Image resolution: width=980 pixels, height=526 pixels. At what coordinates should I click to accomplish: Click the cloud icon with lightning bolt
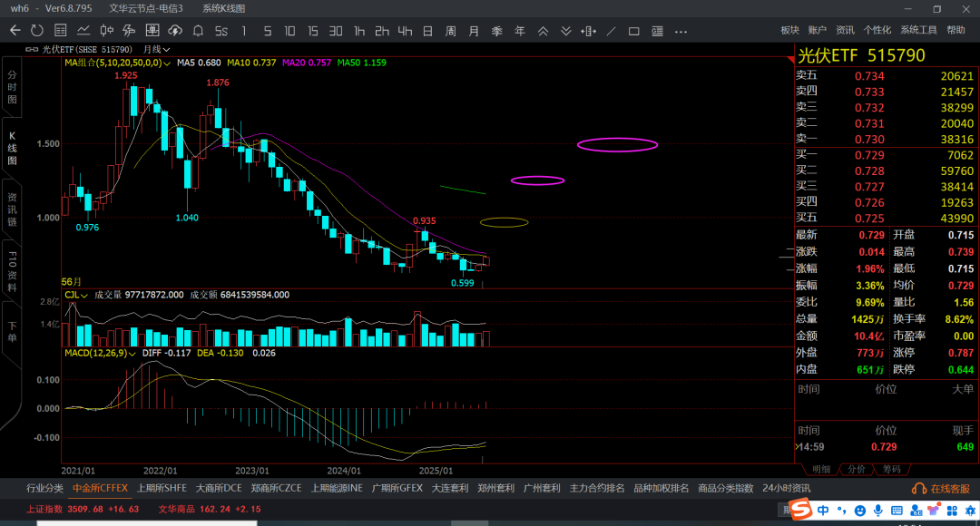175,31
